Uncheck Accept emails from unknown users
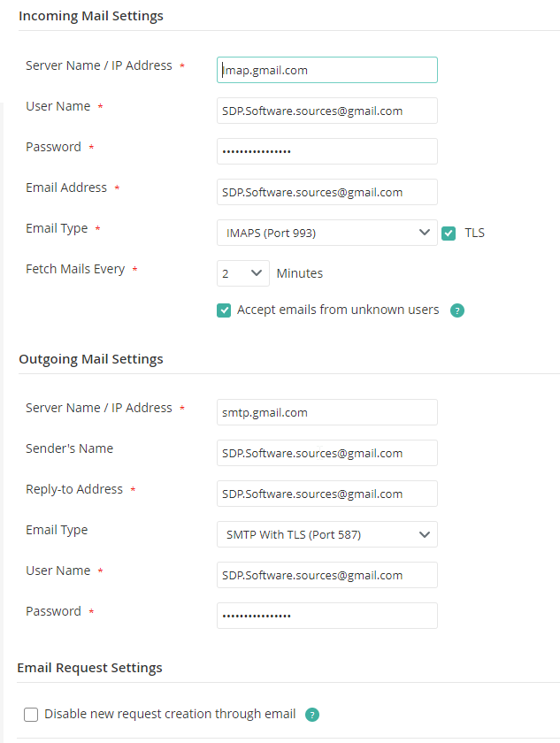This screenshot has height=743, width=560. click(x=224, y=310)
